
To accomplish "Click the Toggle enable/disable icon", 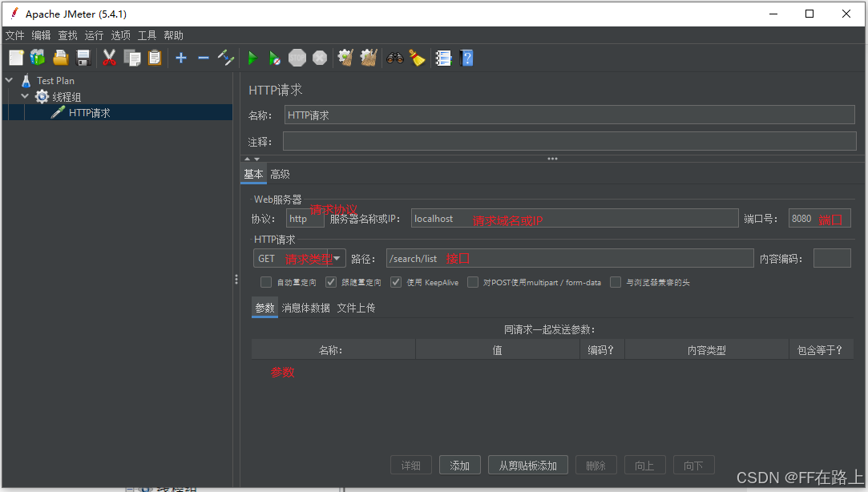I will pyautogui.click(x=226, y=58).
